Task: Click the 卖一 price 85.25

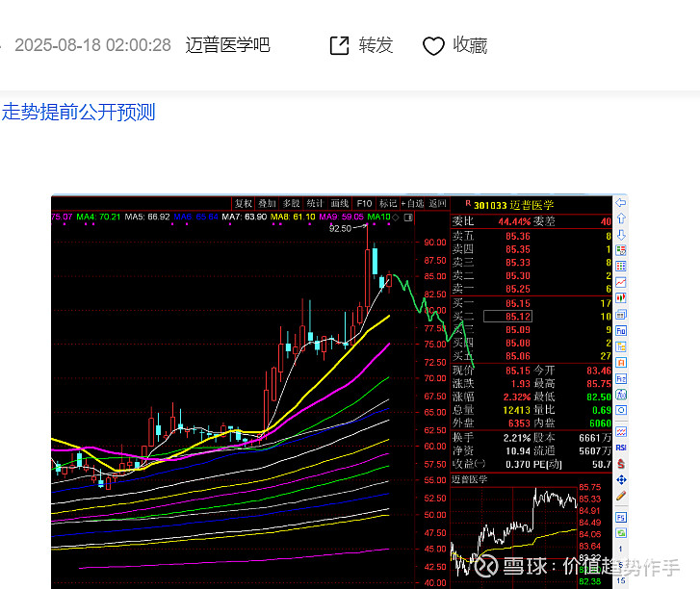Action: click(518, 289)
